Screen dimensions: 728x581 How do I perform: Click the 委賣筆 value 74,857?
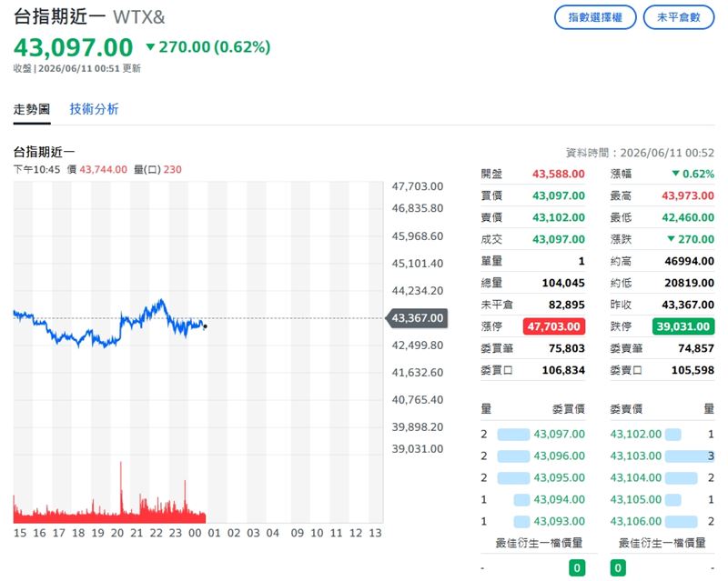695,348
